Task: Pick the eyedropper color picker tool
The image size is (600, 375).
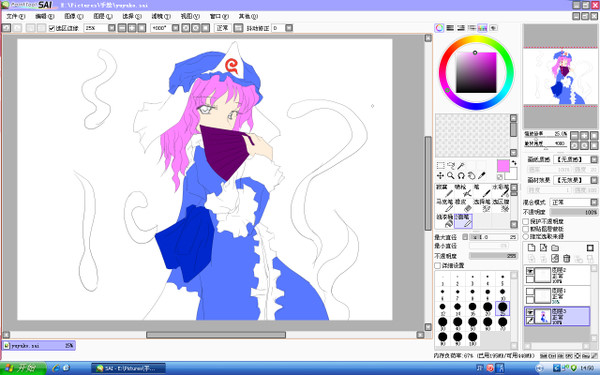Action: click(482, 176)
